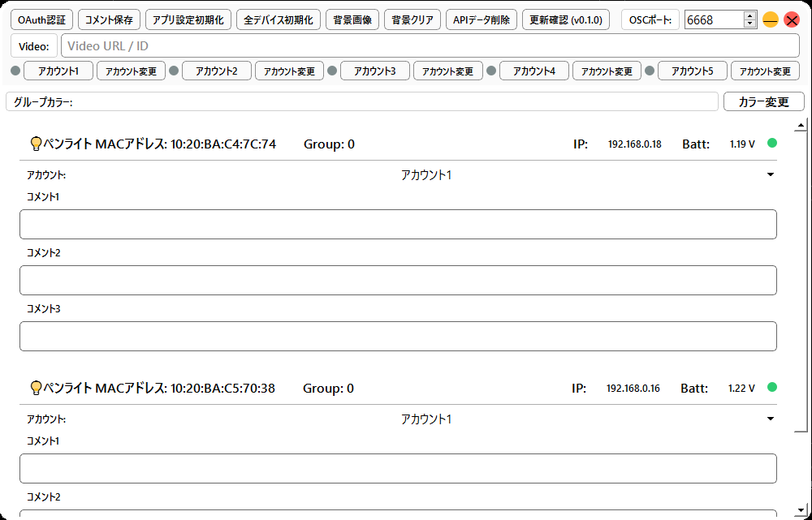Focus コメント3 field of device 10:20:BA:C4:7C:74
The height and width of the screenshot is (520, 812).
(x=398, y=336)
